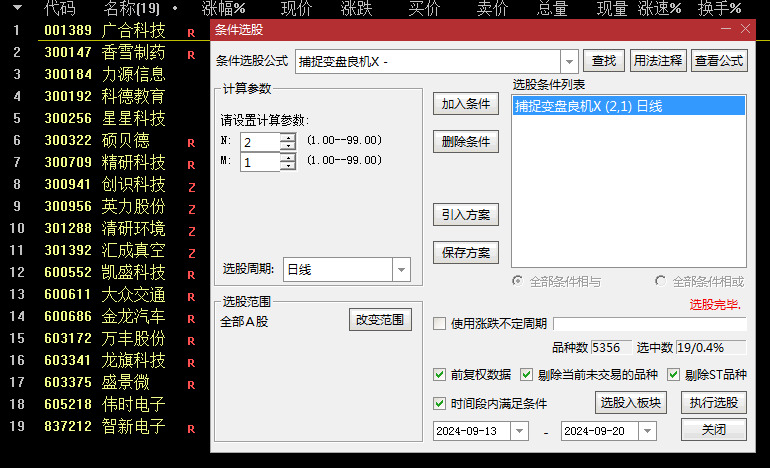Click the N parameter value field
The width and height of the screenshot is (770, 468).
click(x=261, y=142)
